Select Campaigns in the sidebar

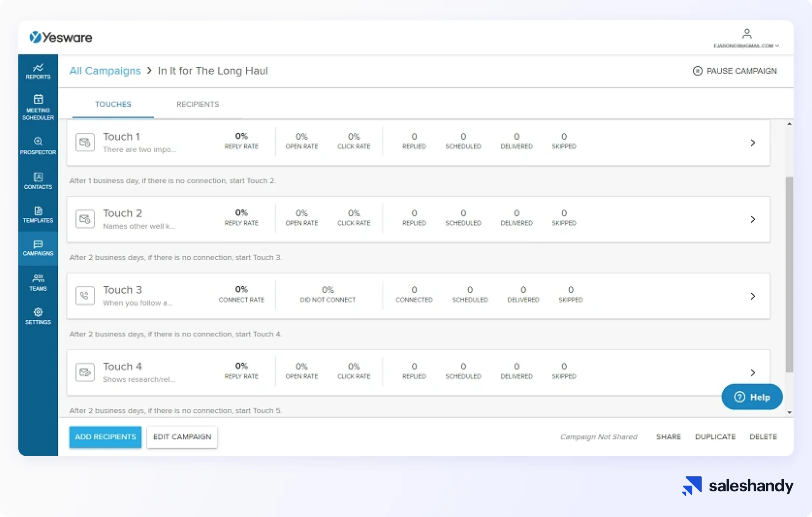click(x=38, y=249)
